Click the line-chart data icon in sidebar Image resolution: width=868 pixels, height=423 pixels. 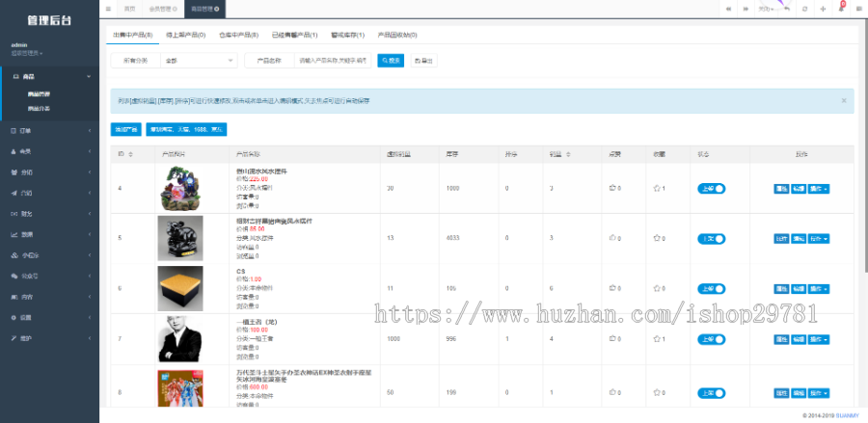click(14, 234)
